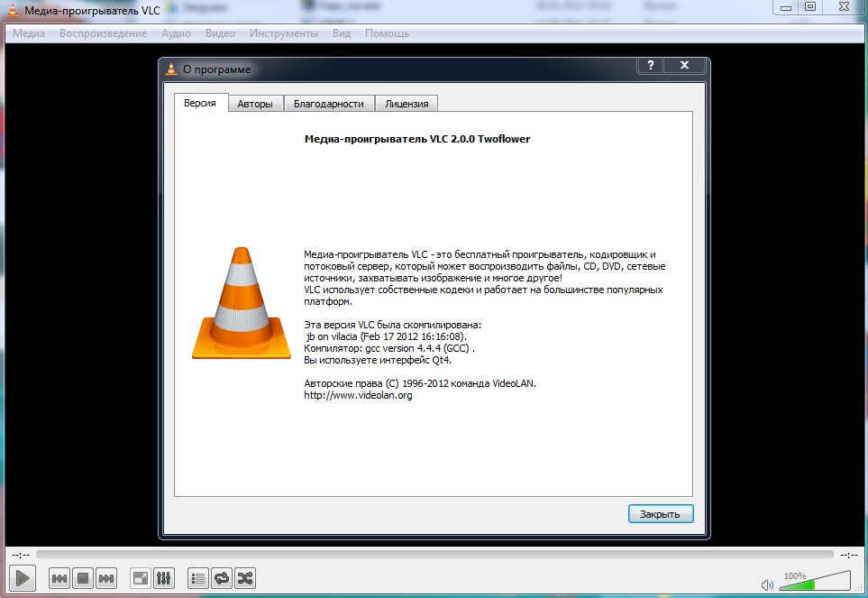Adjust the volume slider at 100%
This screenshot has height=598, width=868.
[x=816, y=581]
